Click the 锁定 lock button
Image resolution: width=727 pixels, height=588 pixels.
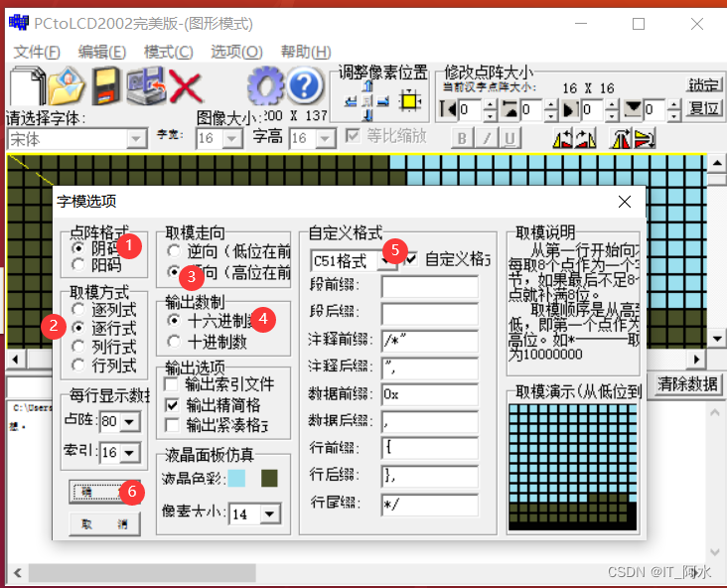click(x=704, y=84)
